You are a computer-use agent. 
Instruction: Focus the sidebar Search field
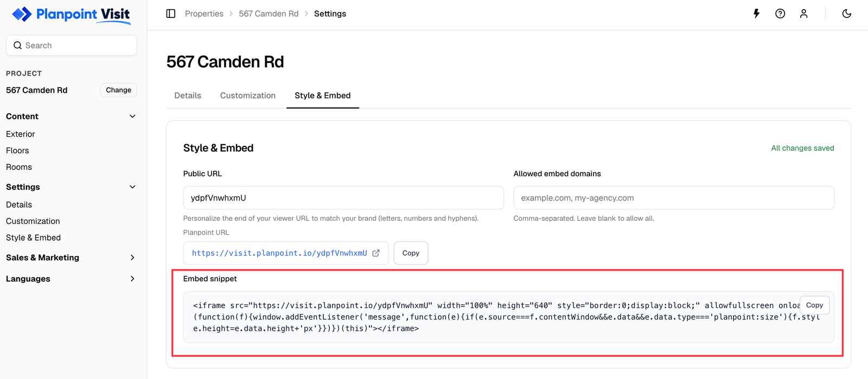[72, 46]
